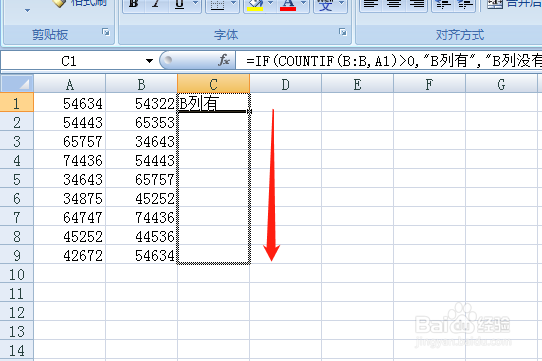Image resolution: width=542 pixels, height=361 pixels.
Task: Select cell B8 containing 44536
Action: pos(141,236)
